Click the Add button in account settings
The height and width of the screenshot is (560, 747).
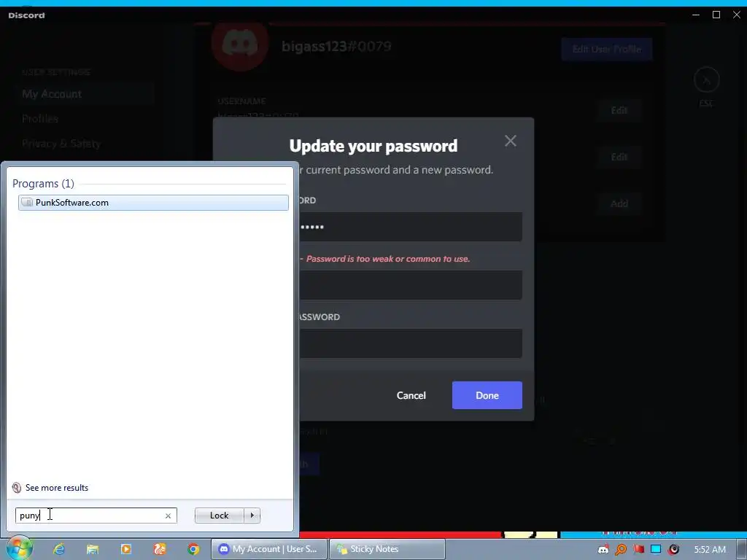pos(619,204)
